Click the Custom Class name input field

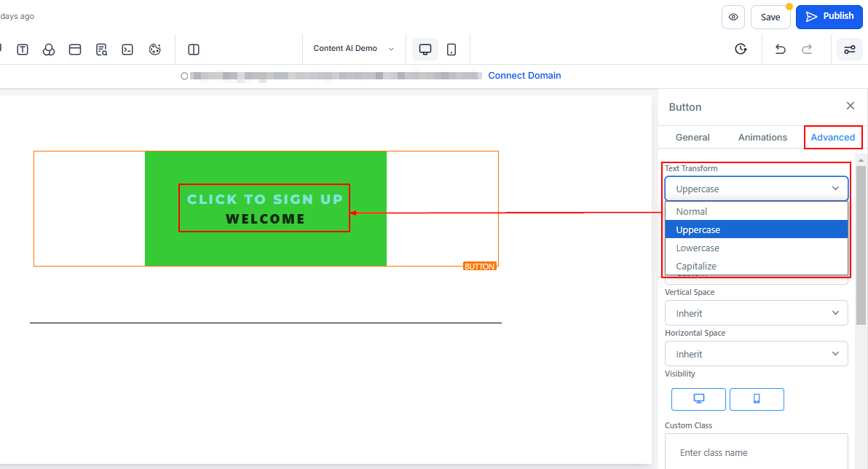pos(756,452)
